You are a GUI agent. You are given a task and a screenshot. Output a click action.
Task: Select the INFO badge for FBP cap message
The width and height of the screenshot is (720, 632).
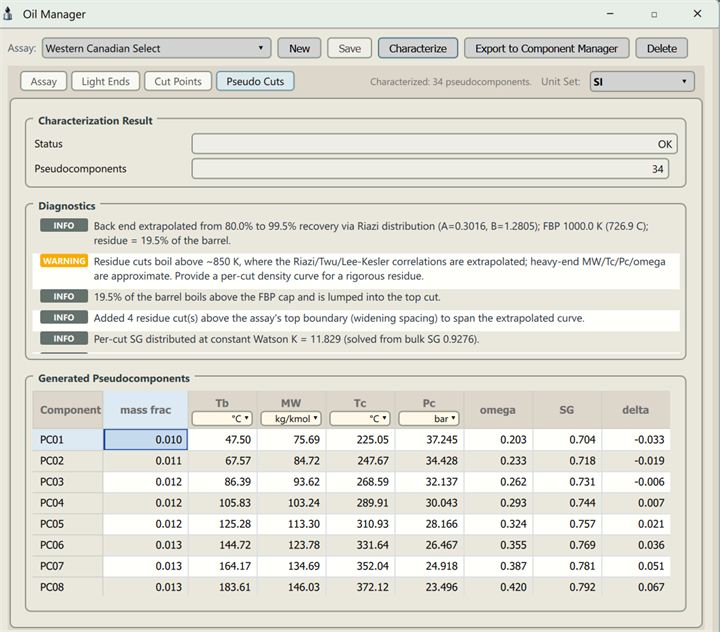64,296
